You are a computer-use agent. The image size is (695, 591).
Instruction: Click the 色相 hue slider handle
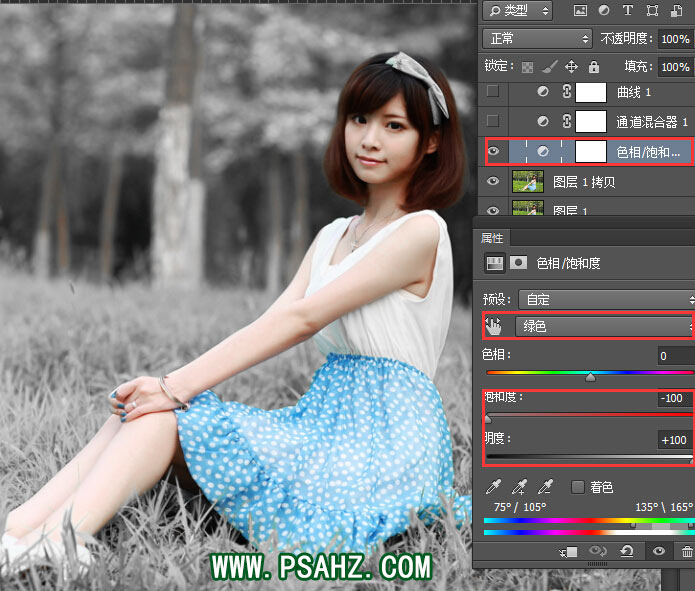point(590,377)
